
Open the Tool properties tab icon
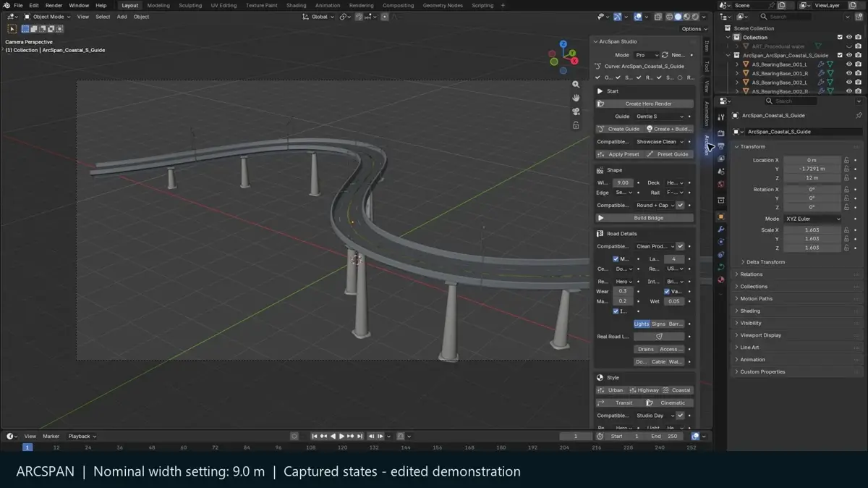pyautogui.click(x=720, y=117)
